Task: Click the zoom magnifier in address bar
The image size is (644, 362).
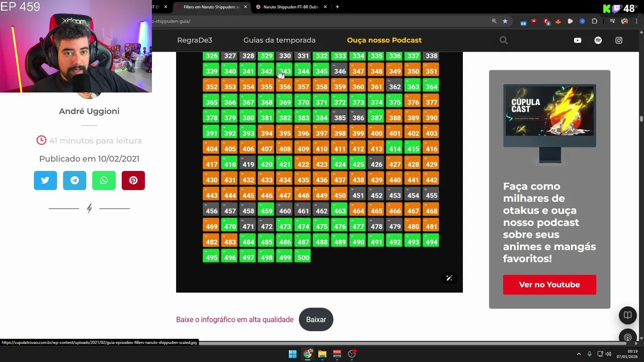Action: click(x=494, y=21)
